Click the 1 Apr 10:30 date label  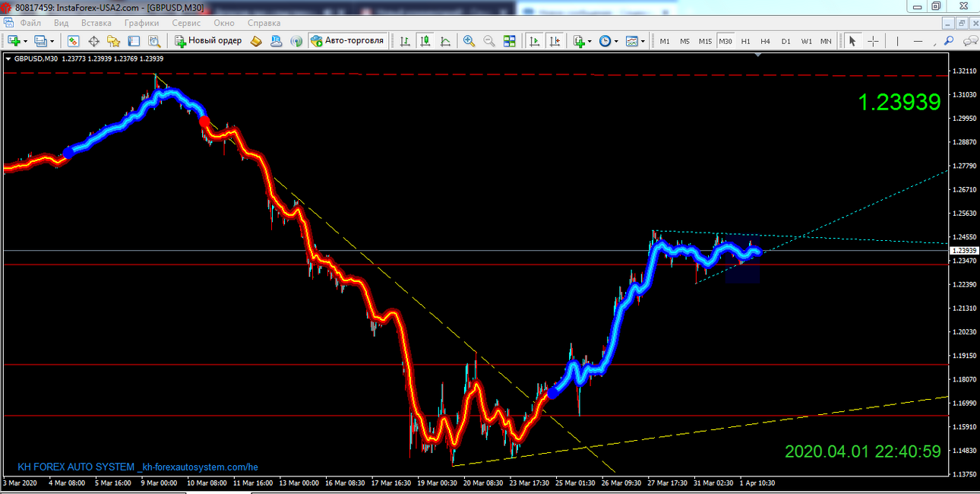(x=756, y=483)
